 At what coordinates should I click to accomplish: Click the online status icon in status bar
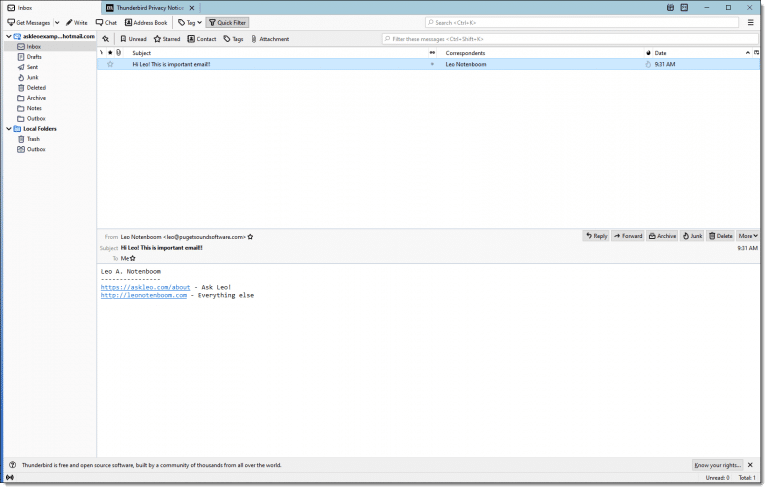pos(10,478)
